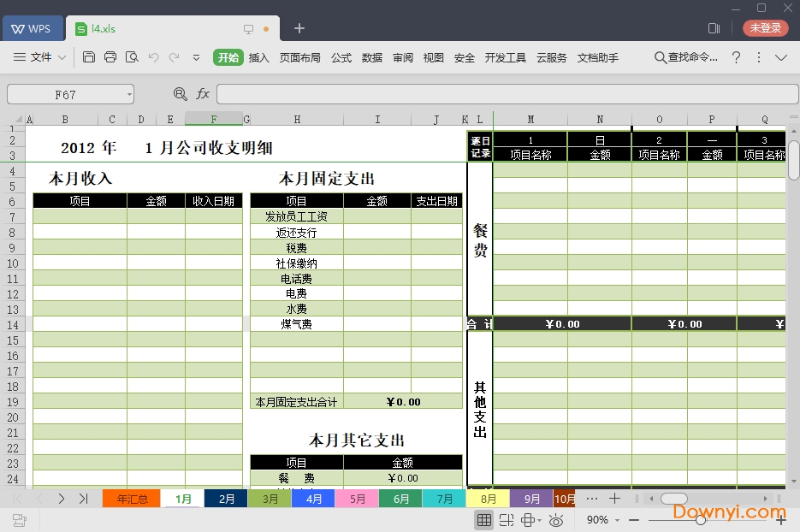Image resolution: width=800 pixels, height=532 pixels.
Task: Open the 5月 worksheet tab
Action: point(357,498)
